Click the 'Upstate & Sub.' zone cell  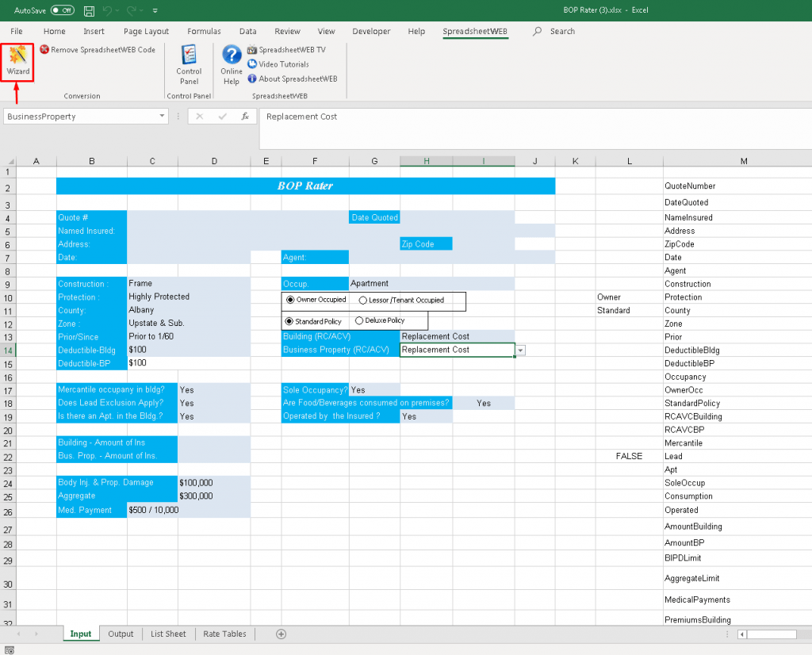click(x=189, y=323)
